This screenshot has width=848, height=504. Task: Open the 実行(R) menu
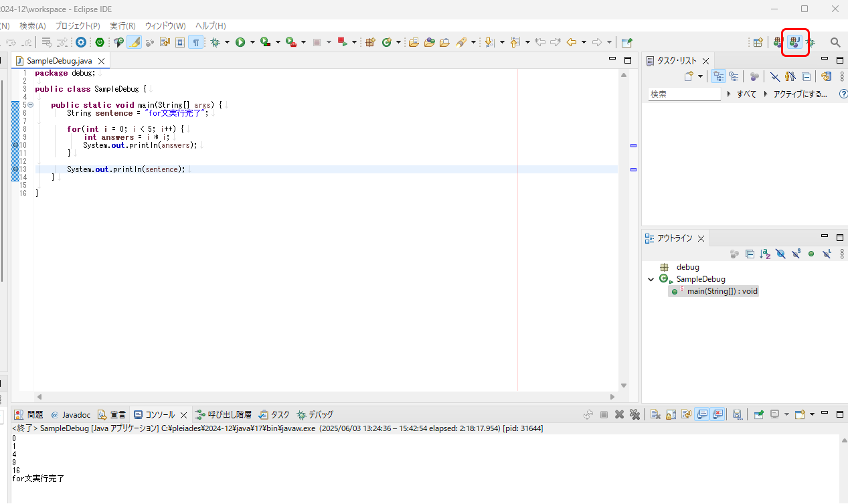[122, 25]
